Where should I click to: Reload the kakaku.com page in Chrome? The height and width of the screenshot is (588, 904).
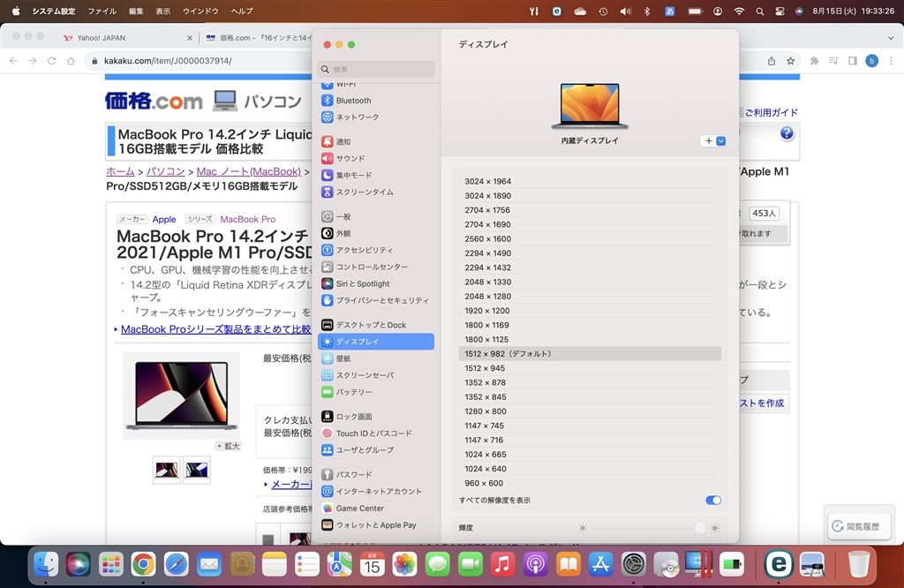pos(52,61)
